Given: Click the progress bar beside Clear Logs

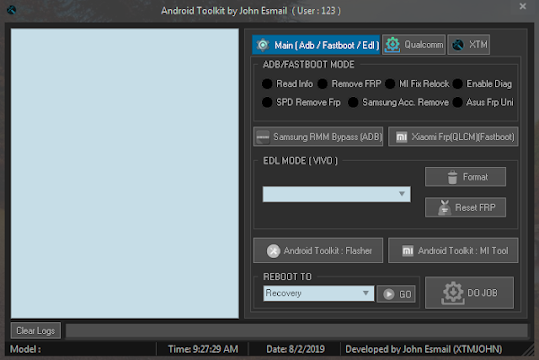Looking at the screenshot, I should [x=297, y=331].
